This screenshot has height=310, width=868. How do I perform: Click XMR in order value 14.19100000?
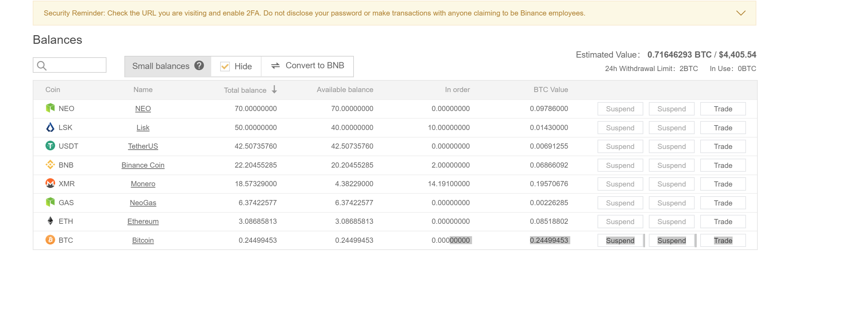449,184
